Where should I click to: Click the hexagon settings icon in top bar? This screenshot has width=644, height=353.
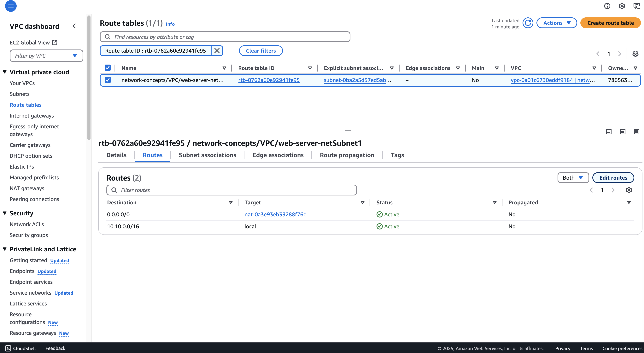tap(622, 6)
